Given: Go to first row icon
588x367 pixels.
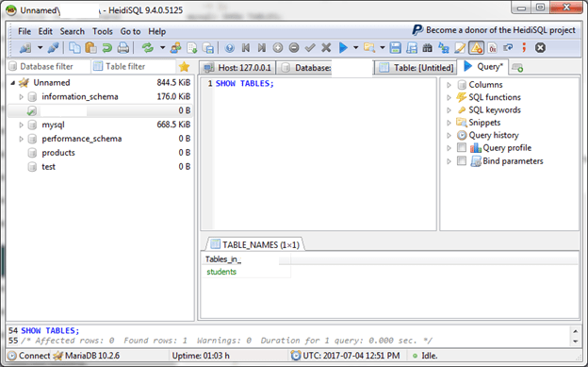Looking at the screenshot, I should (x=246, y=48).
